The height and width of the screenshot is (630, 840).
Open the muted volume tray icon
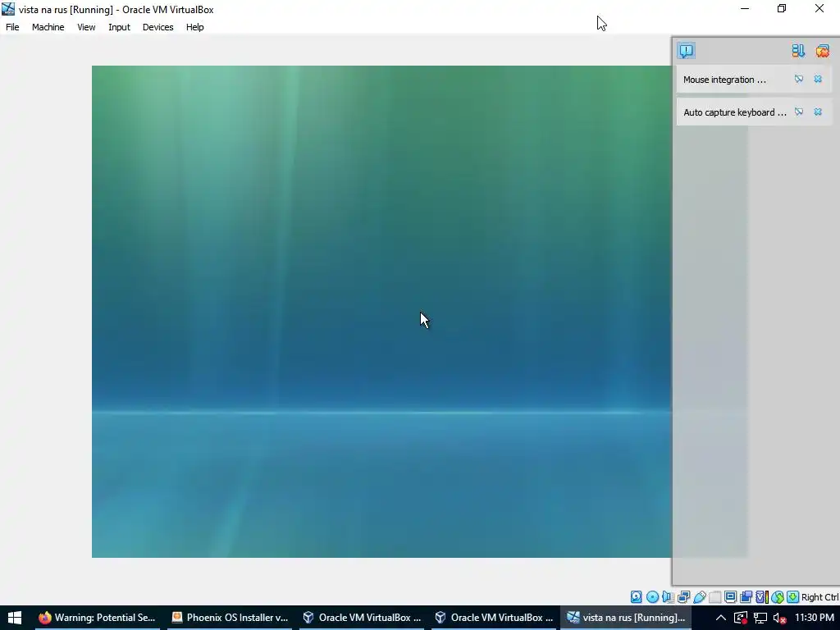point(779,618)
